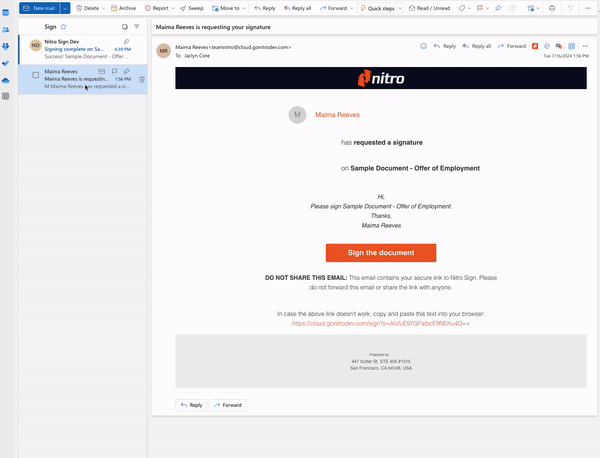The height and width of the screenshot is (458, 600).
Task: Click the Print icon in the toolbar
Action: (553, 7)
